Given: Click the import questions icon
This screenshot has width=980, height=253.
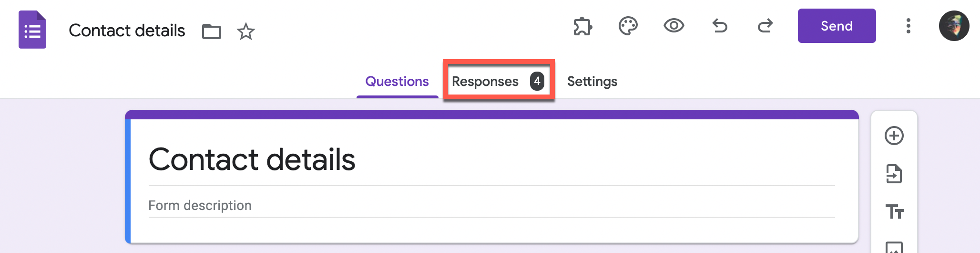Looking at the screenshot, I should click(894, 174).
